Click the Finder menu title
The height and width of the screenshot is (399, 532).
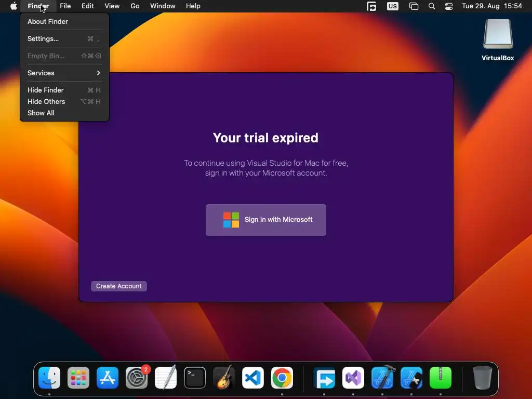(x=38, y=6)
